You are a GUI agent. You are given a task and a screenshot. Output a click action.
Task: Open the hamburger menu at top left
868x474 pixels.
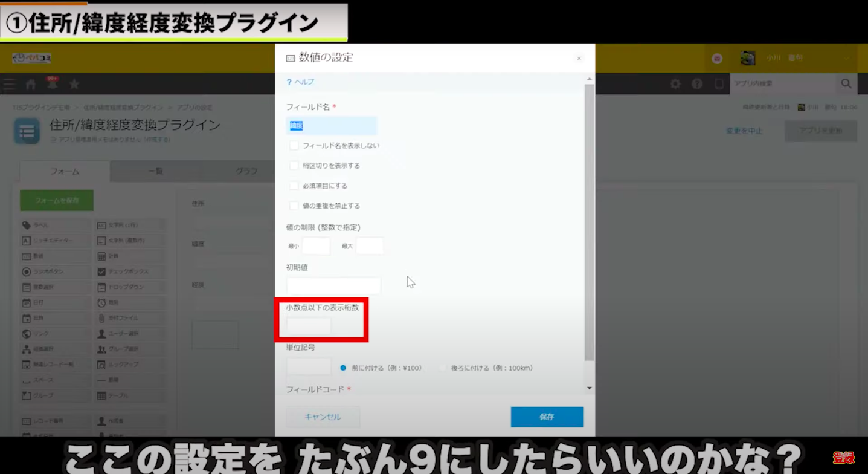coord(10,84)
